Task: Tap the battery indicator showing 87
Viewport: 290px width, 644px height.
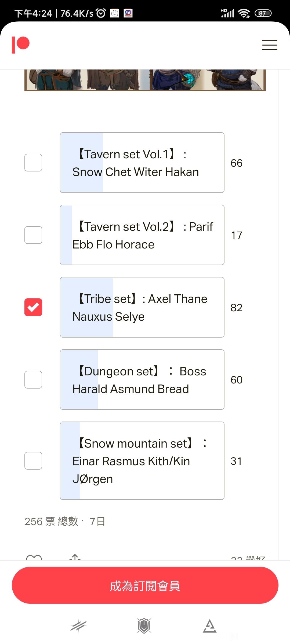Action: click(263, 13)
